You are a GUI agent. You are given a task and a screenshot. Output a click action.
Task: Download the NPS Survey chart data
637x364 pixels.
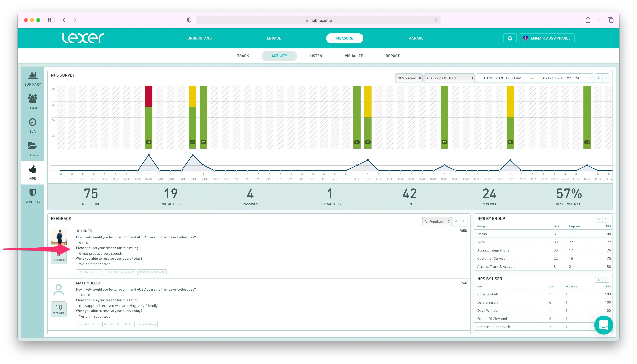click(x=598, y=78)
